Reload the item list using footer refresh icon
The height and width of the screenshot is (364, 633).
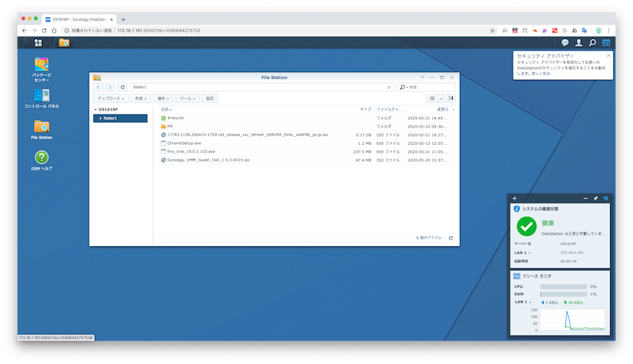coord(450,238)
